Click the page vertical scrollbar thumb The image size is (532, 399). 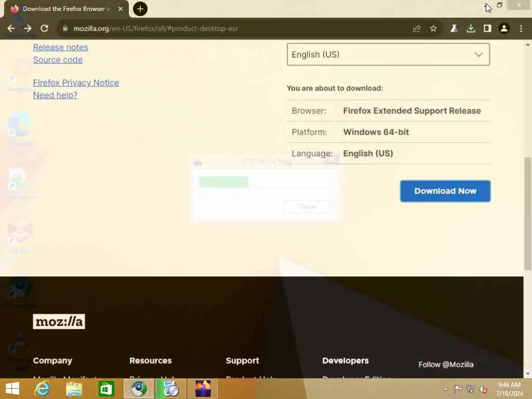pos(528,214)
